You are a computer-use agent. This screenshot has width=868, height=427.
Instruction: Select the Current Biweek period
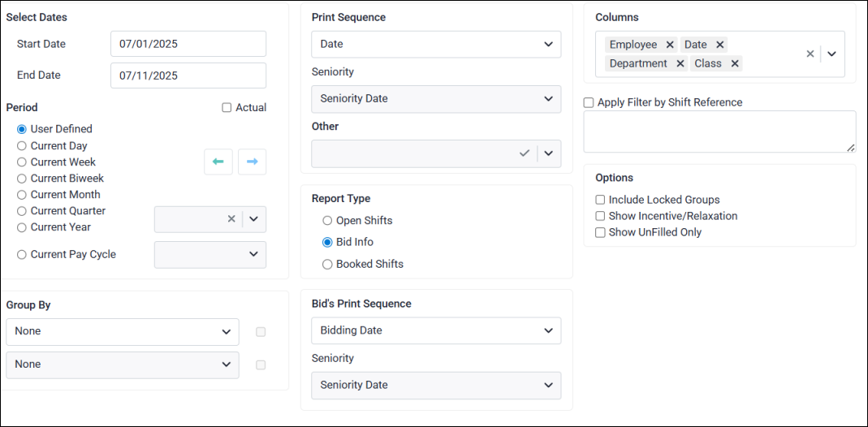[22, 179]
